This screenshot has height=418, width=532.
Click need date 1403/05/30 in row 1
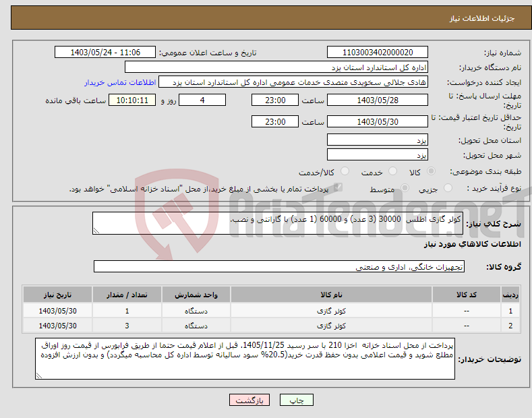pos(58,311)
